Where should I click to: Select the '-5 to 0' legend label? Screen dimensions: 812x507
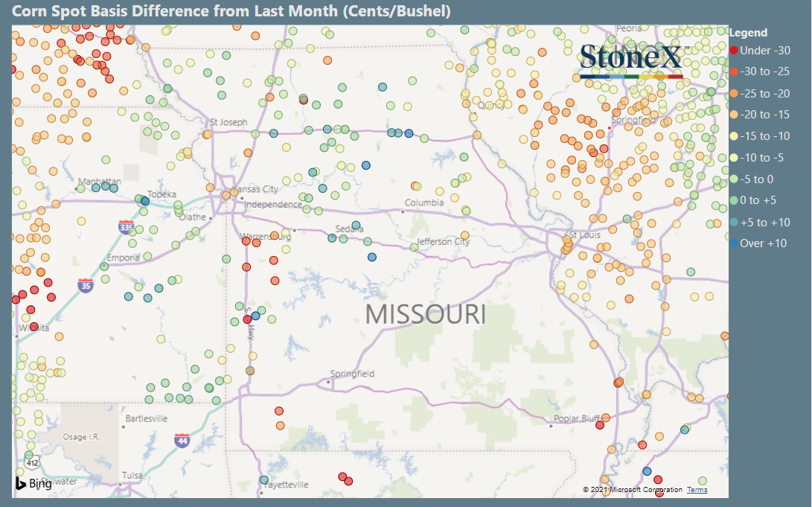(757, 179)
